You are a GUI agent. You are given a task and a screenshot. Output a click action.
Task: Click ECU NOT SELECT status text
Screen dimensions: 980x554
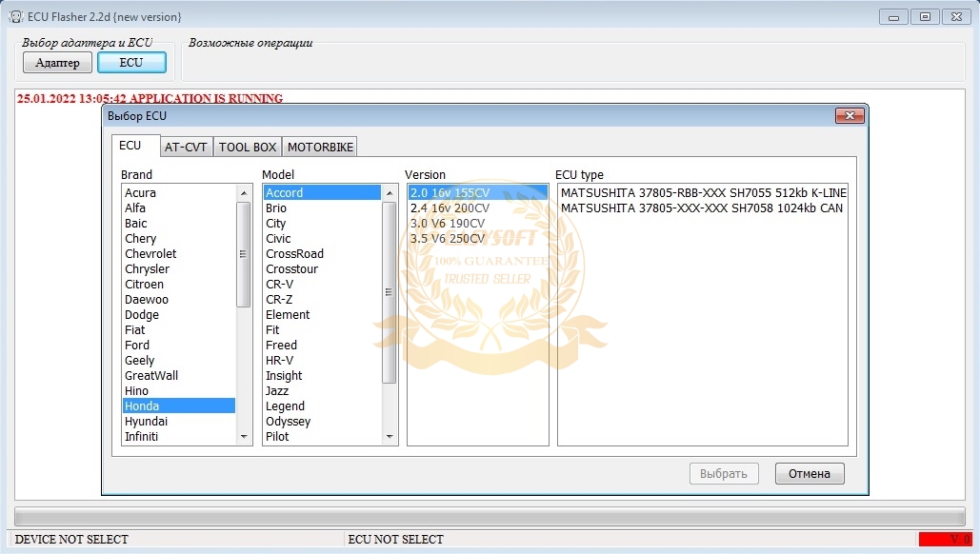[x=395, y=539]
